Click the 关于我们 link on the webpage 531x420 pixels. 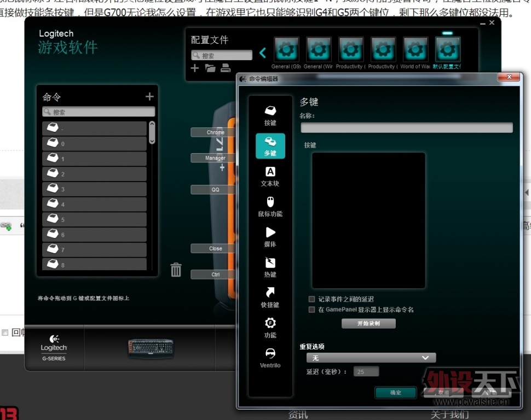tap(450, 415)
